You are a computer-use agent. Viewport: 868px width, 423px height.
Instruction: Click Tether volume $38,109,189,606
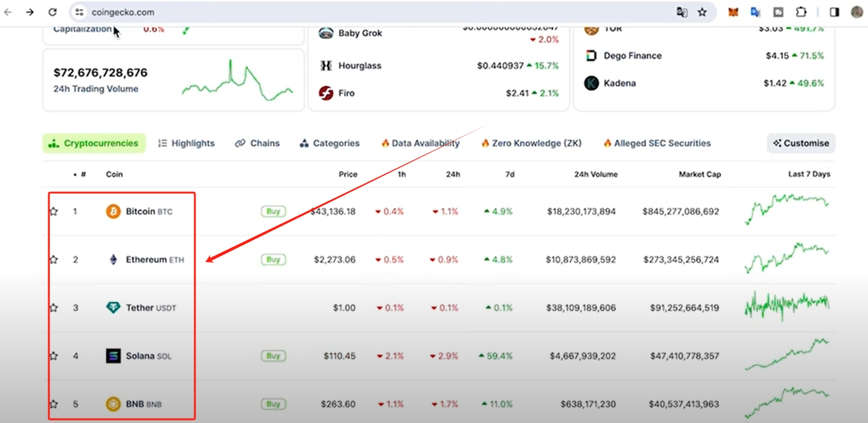click(581, 308)
